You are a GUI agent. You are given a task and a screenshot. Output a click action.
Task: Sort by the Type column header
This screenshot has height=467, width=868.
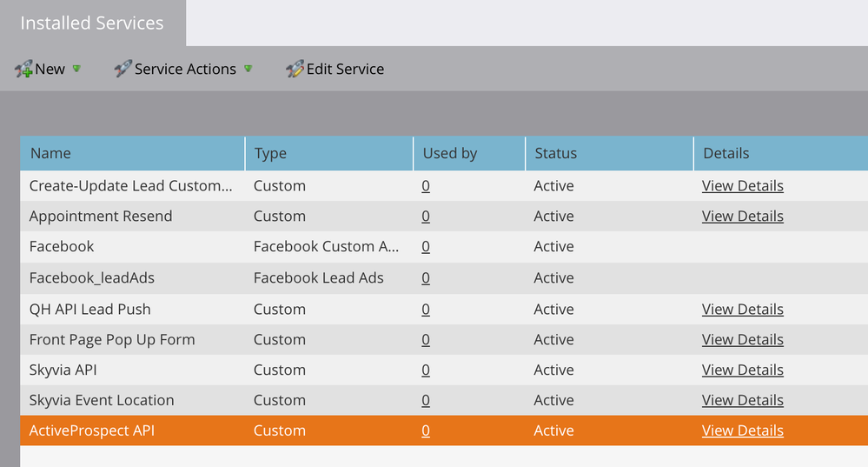coord(270,153)
